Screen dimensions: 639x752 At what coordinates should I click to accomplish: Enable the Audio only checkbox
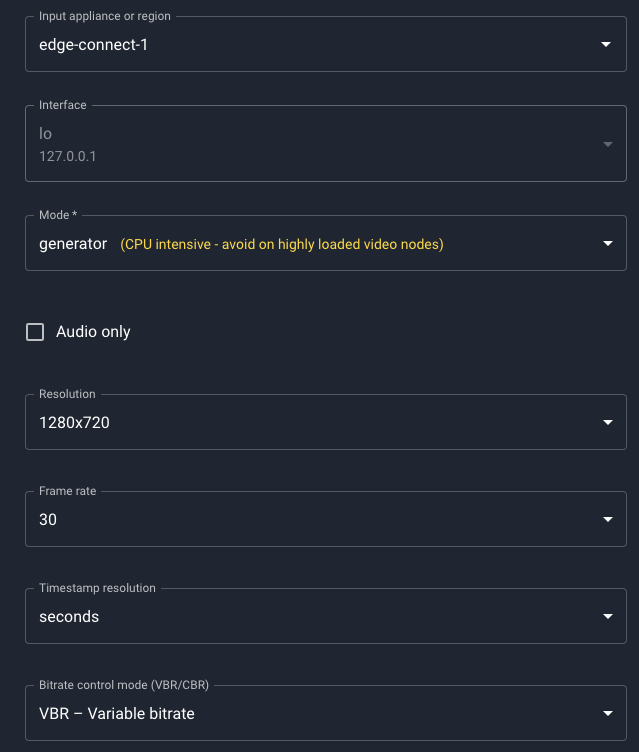[35, 332]
